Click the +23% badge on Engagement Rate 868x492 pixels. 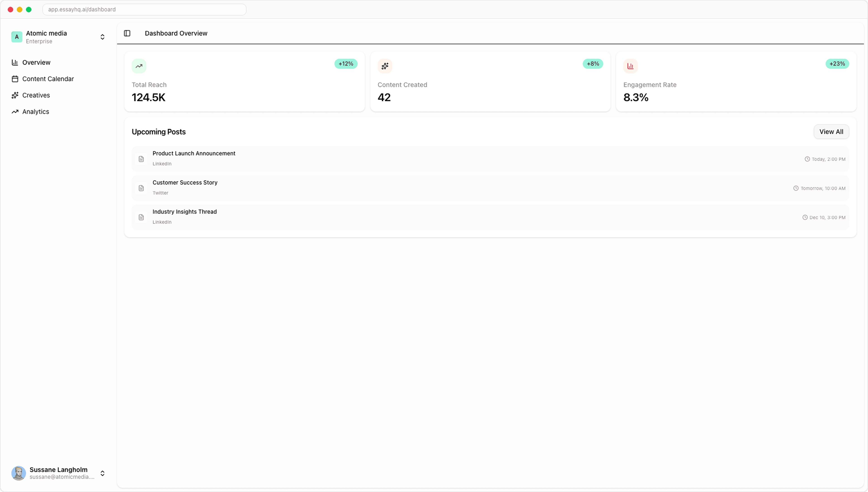pyautogui.click(x=837, y=64)
